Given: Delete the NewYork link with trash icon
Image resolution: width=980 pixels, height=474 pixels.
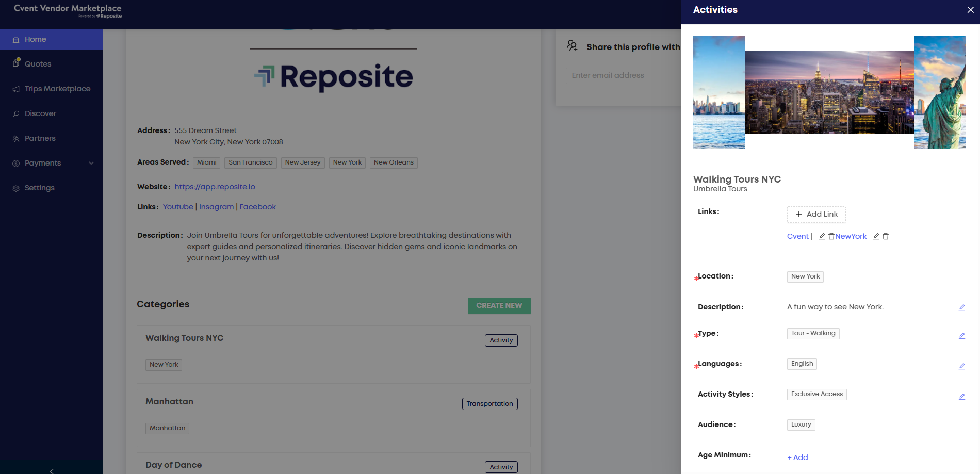Looking at the screenshot, I should click(886, 236).
